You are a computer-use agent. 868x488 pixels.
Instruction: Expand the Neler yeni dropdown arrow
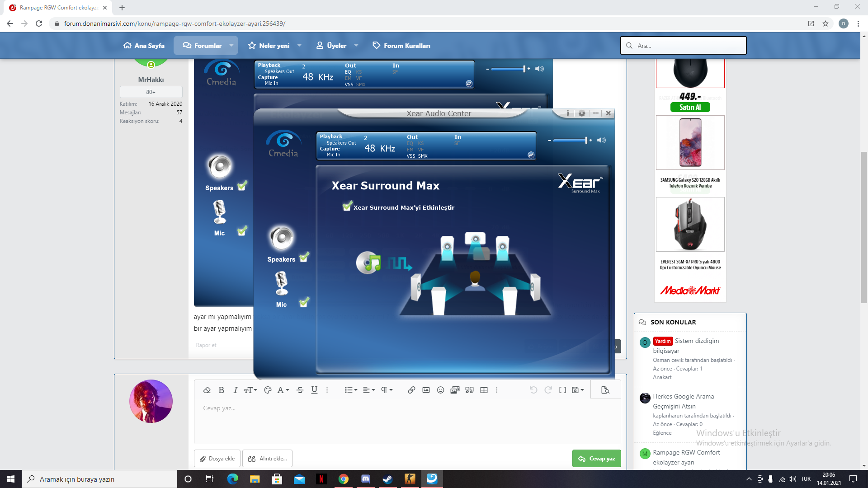[x=299, y=46]
